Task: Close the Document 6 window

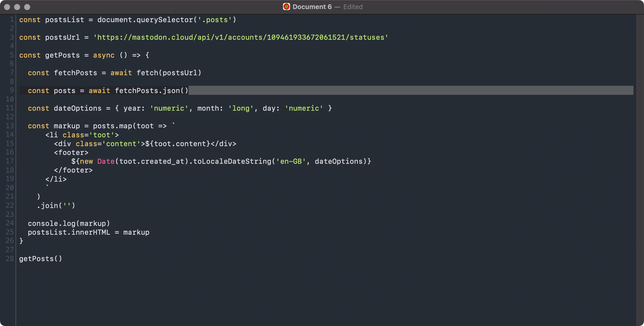Action: [x=7, y=7]
